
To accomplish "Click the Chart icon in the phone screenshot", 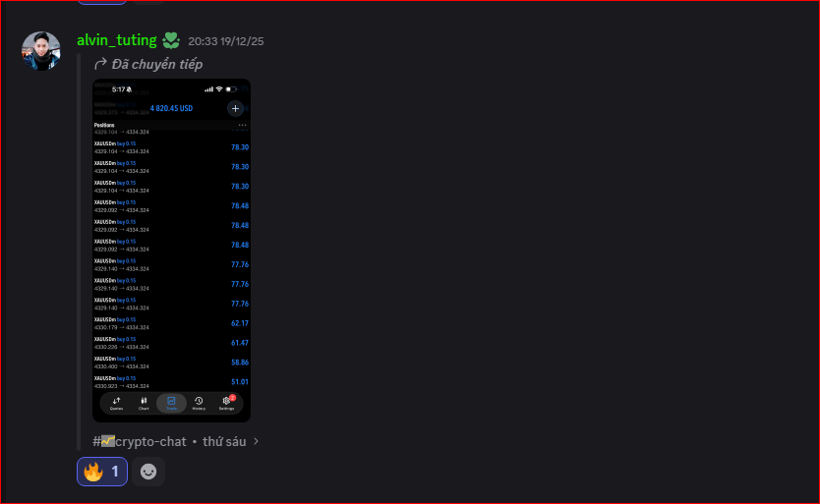I will tap(144, 403).
